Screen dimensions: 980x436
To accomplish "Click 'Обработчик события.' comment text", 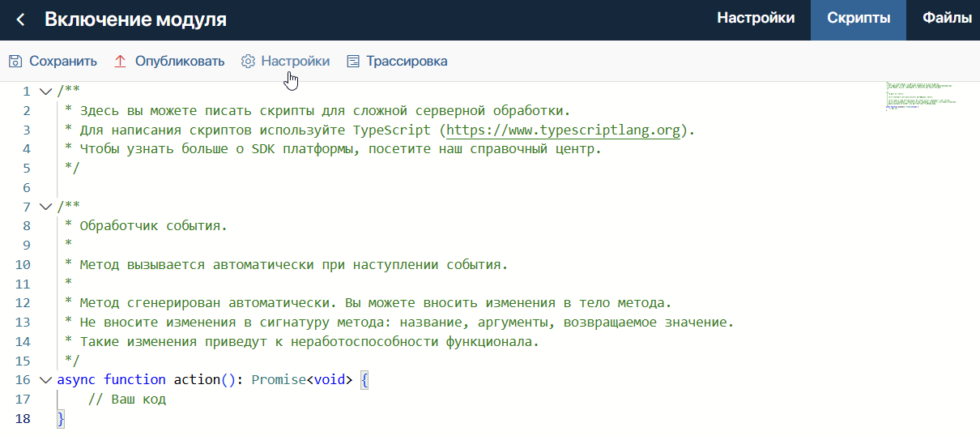I will pos(153,226).
